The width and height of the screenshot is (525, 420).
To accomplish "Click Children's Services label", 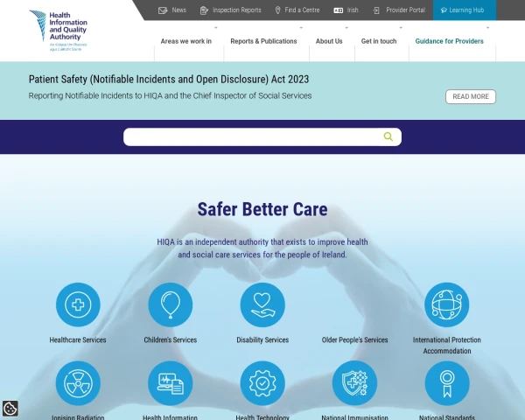I will point(171,340).
